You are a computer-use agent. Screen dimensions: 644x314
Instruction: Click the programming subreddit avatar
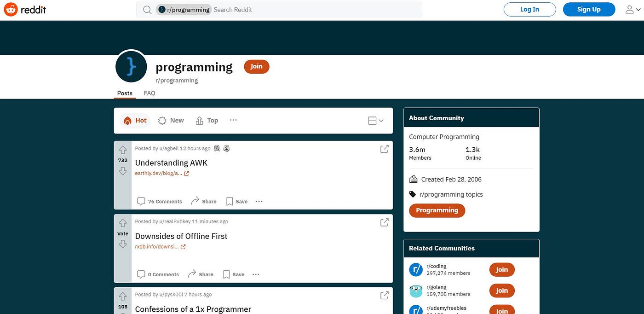131,67
